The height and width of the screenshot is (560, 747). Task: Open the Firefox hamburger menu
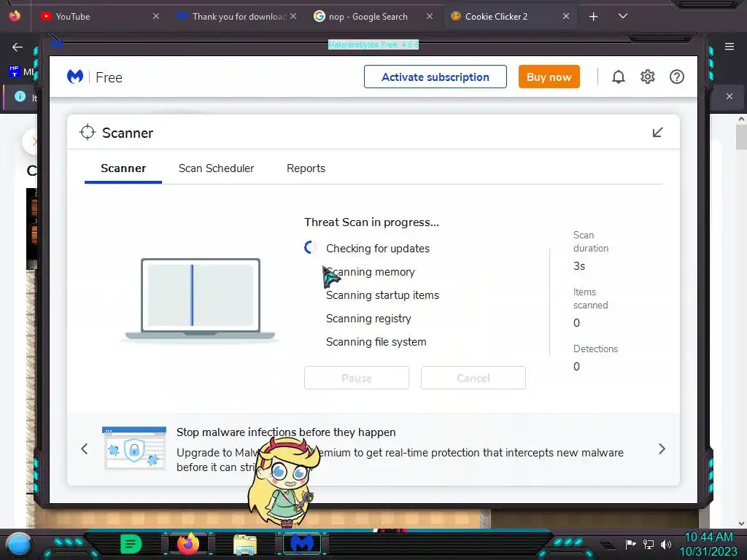(729, 46)
